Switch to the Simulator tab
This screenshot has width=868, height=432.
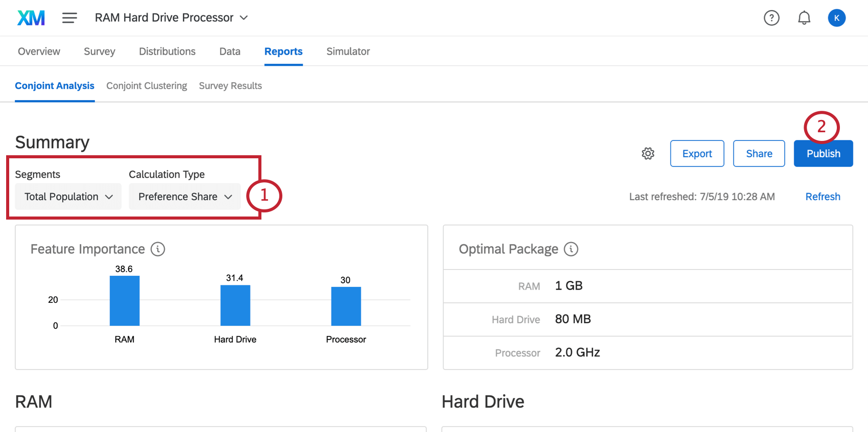point(348,52)
